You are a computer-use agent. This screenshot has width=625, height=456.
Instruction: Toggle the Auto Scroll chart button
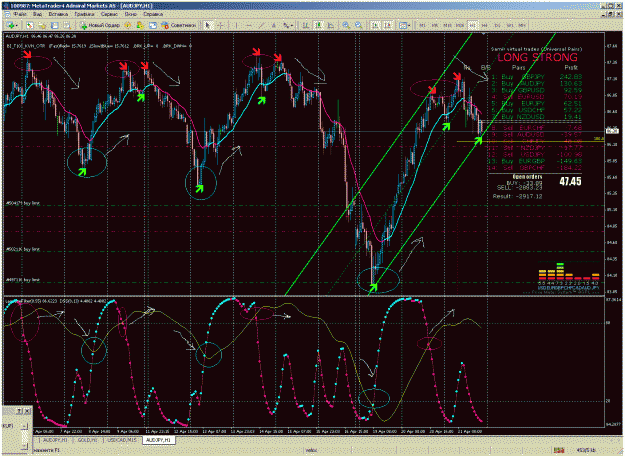tap(375, 25)
